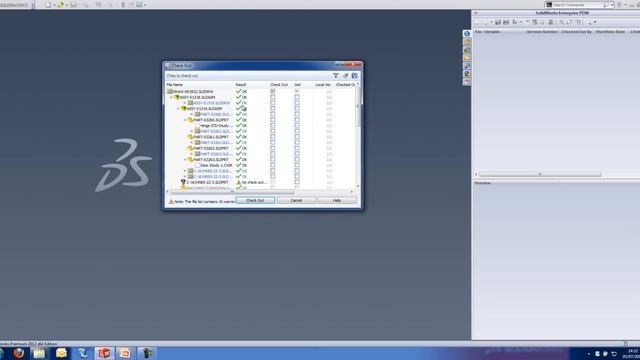
Task: Click the Open file icon in SolidWorks toolbar
Action: (61, 5)
